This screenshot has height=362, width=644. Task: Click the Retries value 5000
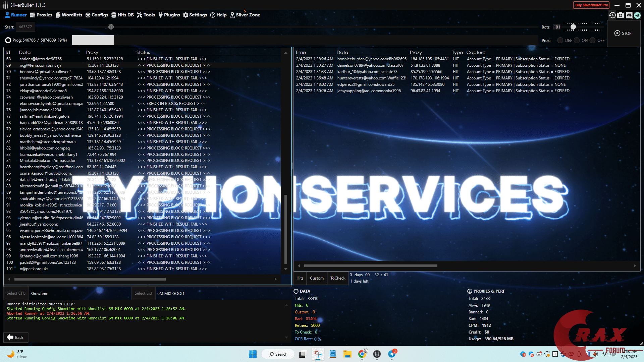pyautogui.click(x=315, y=325)
